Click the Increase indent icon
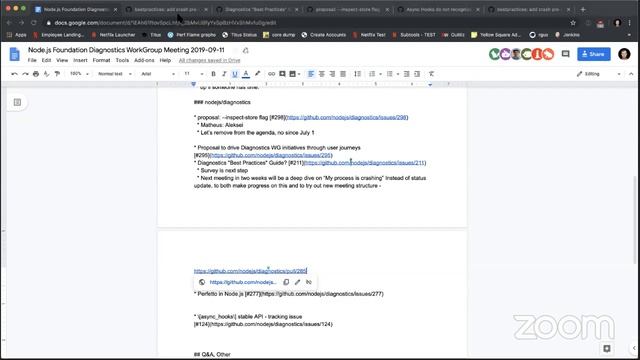 click(417, 74)
